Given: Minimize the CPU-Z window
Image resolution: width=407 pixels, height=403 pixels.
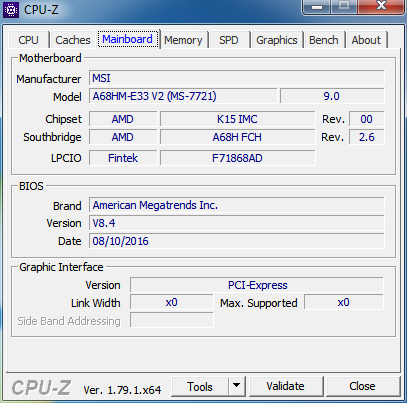Looking at the screenshot, I should click(x=316, y=7).
